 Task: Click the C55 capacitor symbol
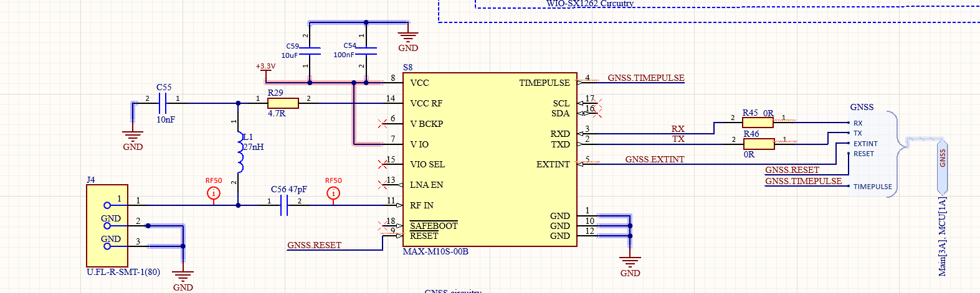[x=164, y=103]
